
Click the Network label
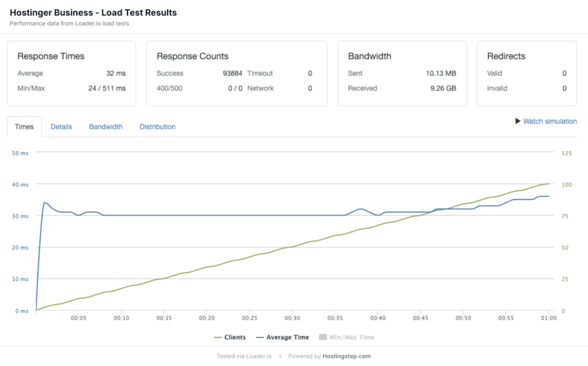click(x=260, y=88)
